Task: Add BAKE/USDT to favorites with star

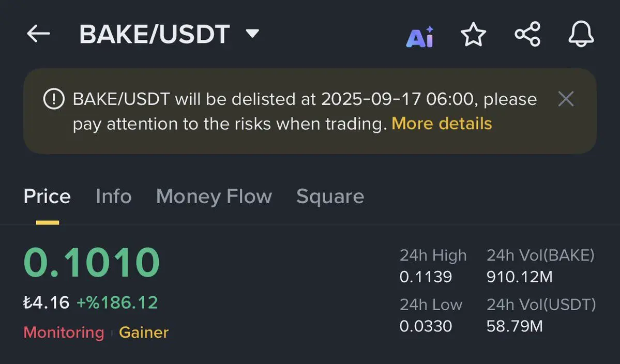Action: pos(473,34)
